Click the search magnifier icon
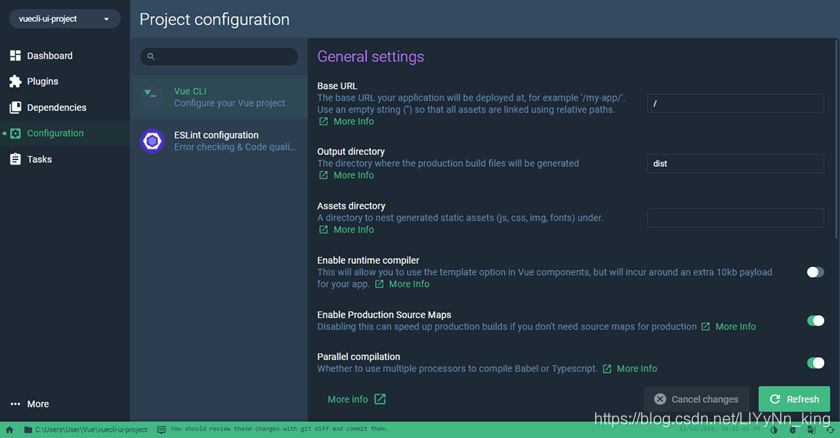 click(x=151, y=56)
